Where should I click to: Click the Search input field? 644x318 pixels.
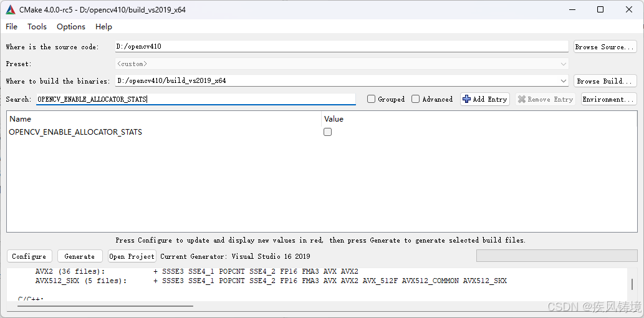pos(196,99)
